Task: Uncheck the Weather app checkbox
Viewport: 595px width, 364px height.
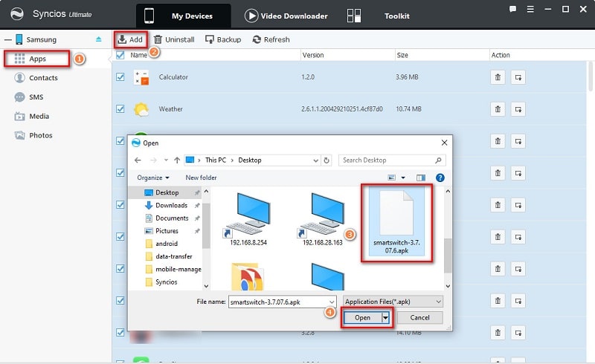Action: coord(120,108)
